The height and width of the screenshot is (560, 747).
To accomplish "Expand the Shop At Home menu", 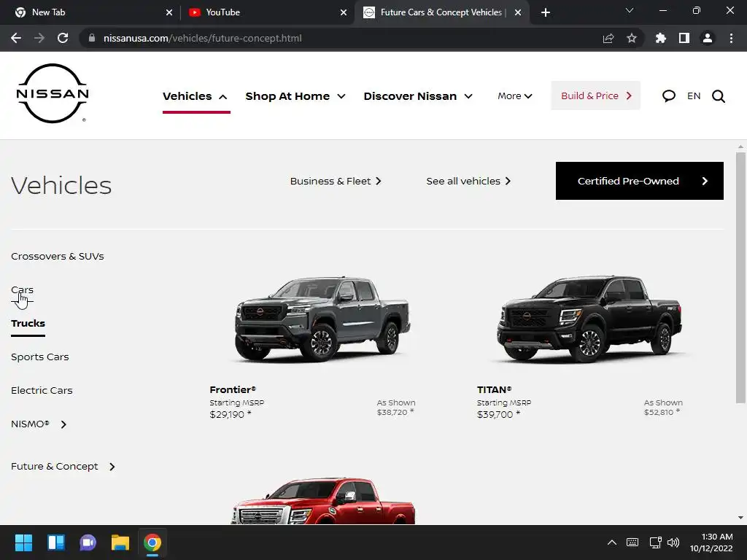I will coord(295,96).
